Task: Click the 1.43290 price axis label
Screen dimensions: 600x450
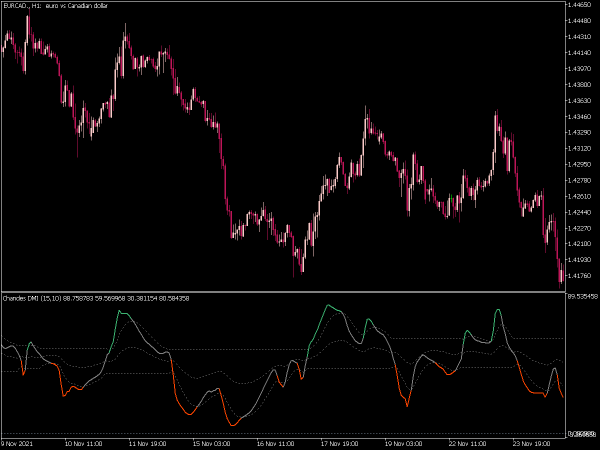Action: click(579, 132)
